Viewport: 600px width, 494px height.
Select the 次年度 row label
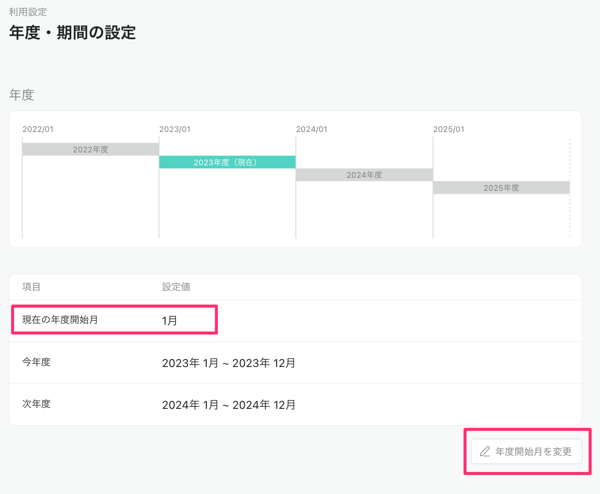36,404
